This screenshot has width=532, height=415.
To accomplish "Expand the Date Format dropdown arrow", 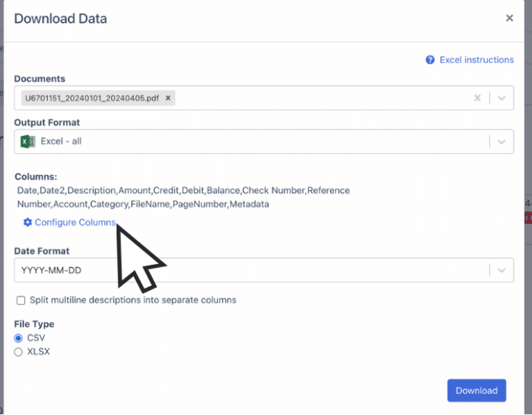I will (x=501, y=271).
